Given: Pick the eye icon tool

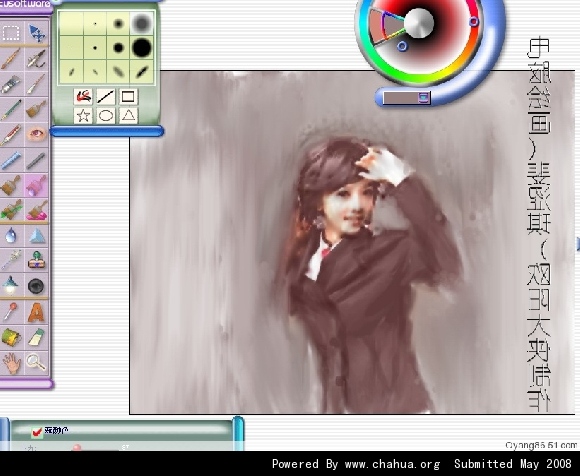Looking at the screenshot, I should click(x=36, y=134).
